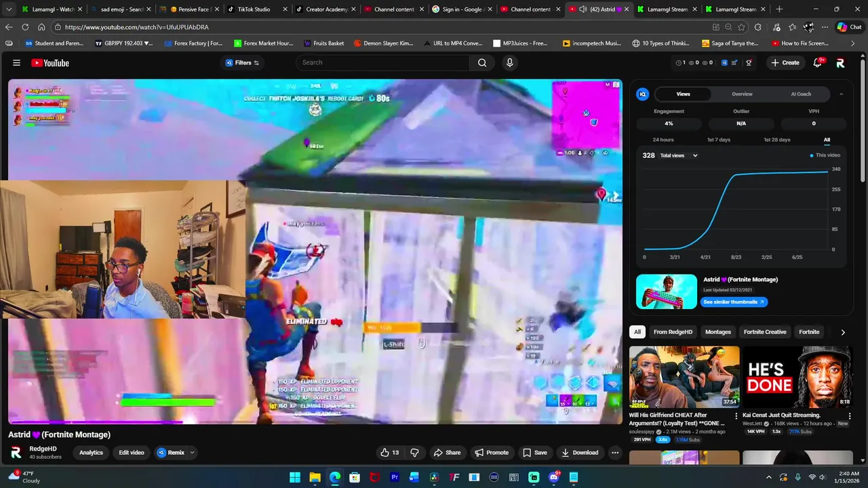Switch to the TikTok Studio browser tab
This screenshot has width=868, height=488.
coord(254,9)
